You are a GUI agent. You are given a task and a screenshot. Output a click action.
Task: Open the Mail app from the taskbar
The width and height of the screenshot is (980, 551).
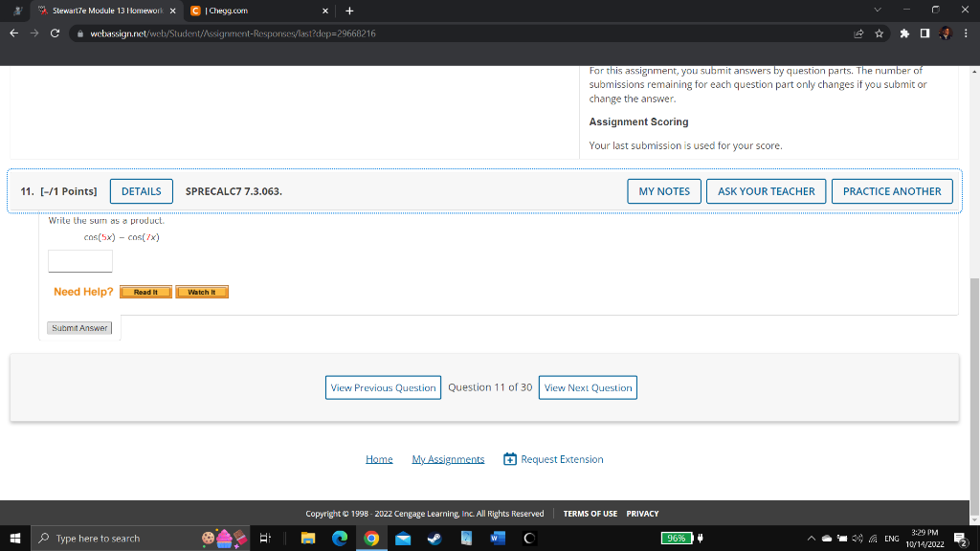[403, 538]
